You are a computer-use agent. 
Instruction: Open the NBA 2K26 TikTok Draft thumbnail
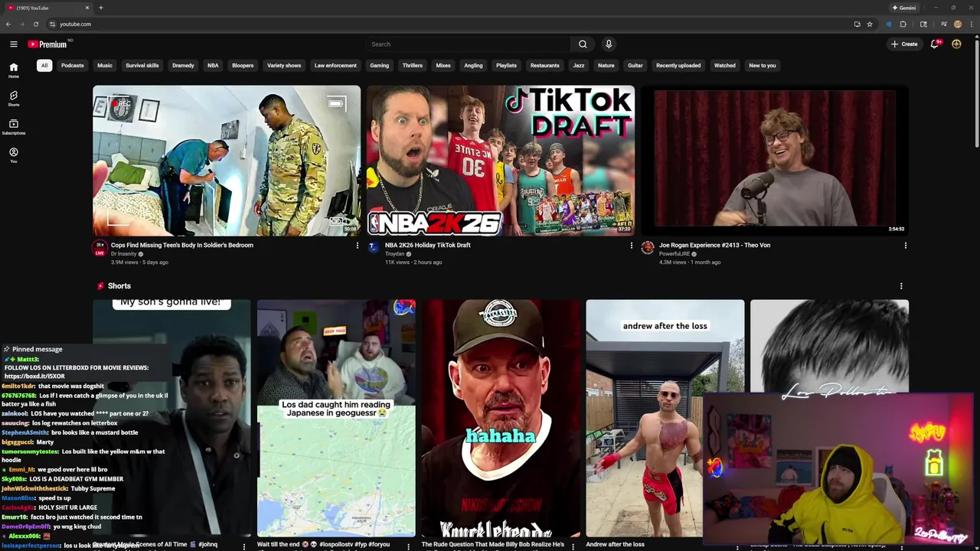(x=501, y=160)
